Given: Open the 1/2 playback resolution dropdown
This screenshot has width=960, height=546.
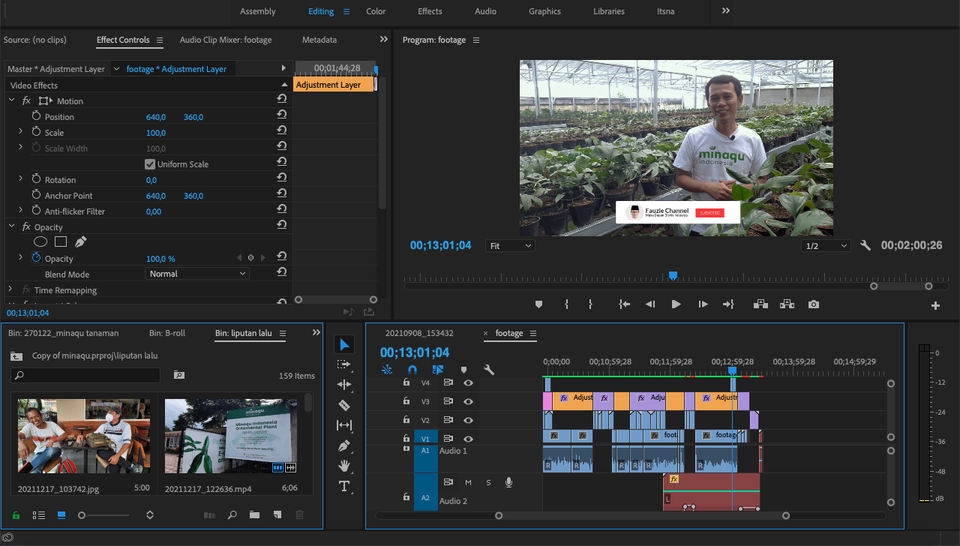Looking at the screenshot, I should [x=826, y=245].
